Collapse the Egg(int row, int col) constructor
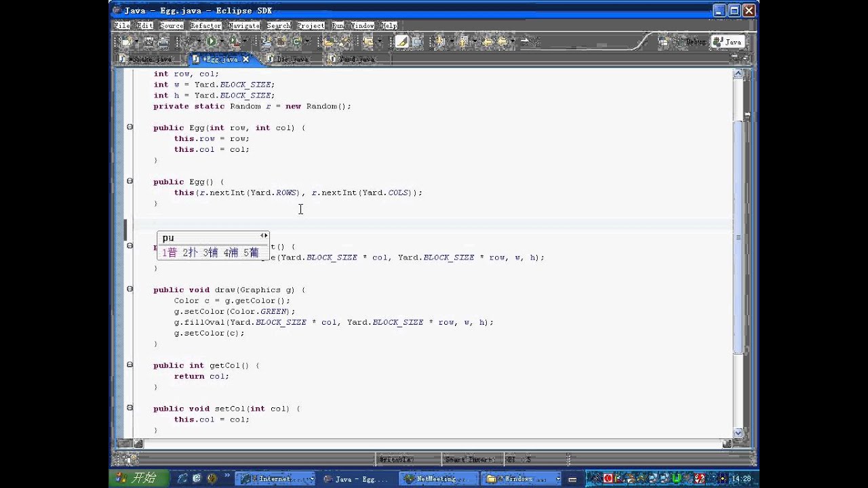Viewport: 868px width, 488px height. [130, 127]
